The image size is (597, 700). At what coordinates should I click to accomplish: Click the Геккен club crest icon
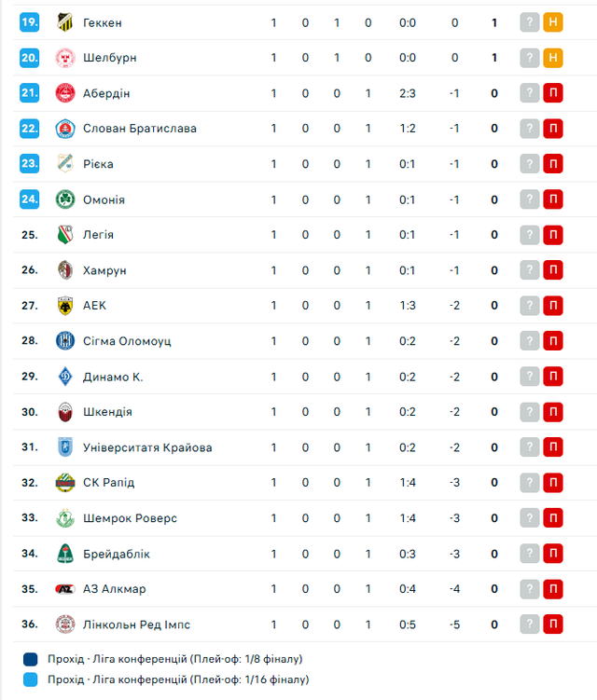point(64,22)
